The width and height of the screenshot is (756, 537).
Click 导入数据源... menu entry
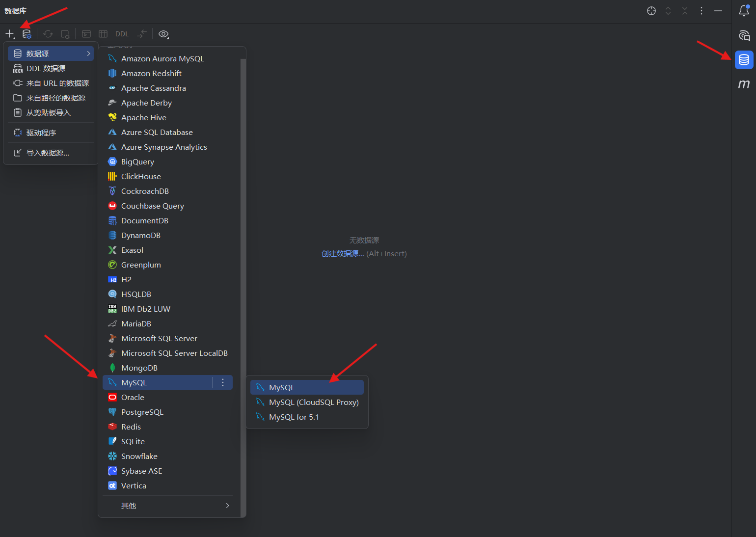point(51,153)
